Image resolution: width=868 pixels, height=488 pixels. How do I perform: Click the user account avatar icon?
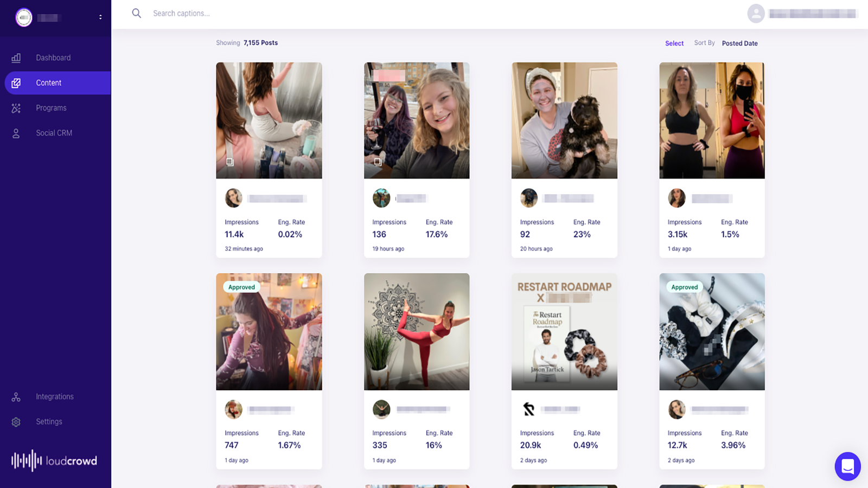756,14
